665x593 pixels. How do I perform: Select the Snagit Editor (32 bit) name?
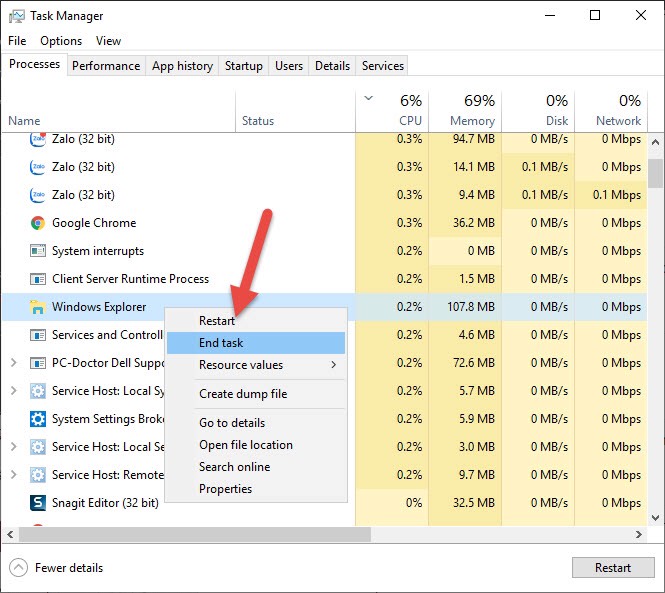[x=105, y=503]
